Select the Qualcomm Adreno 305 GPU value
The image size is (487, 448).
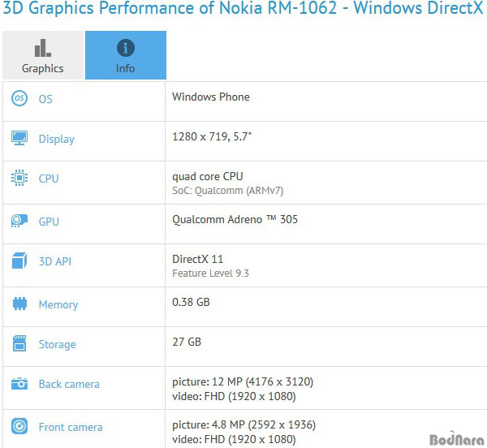[x=235, y=219]
